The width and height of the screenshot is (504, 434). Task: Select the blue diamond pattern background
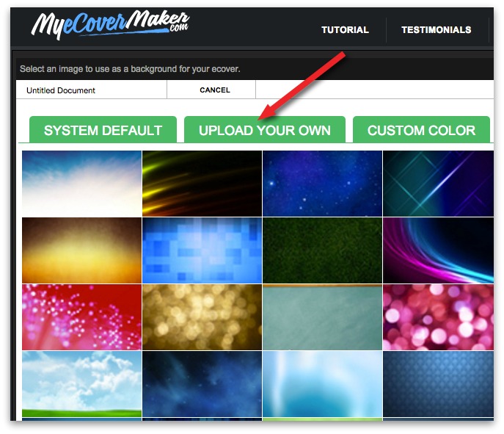point(438,384)
